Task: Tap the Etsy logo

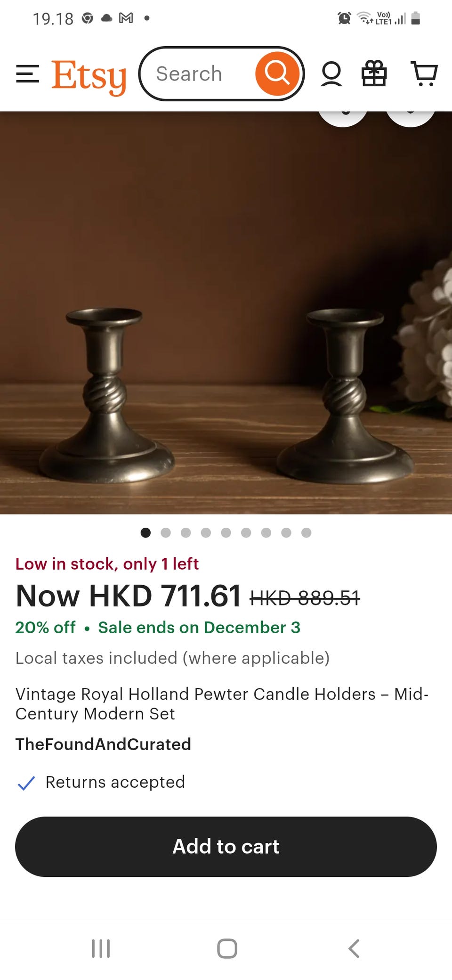Action: (x=89, y=76)
